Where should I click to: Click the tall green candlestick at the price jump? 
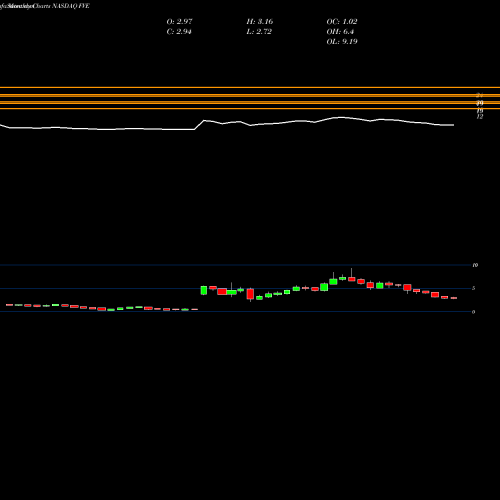click(204, 290)
